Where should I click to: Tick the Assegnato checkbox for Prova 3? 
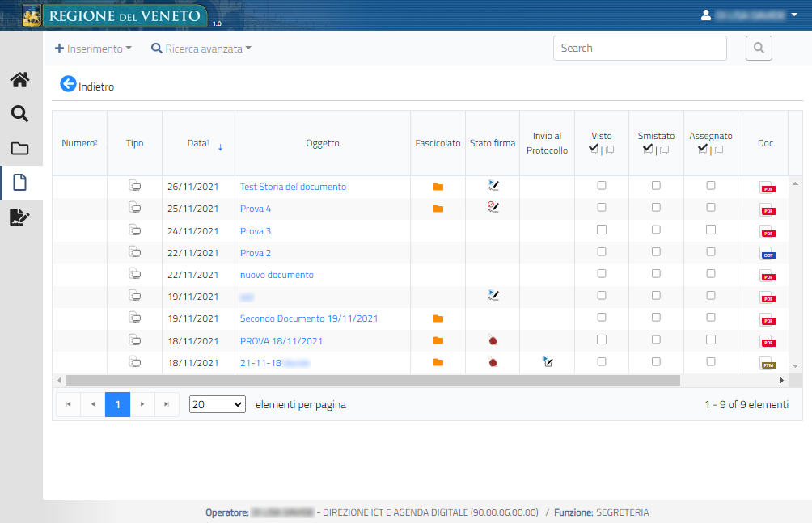[711, 230]
